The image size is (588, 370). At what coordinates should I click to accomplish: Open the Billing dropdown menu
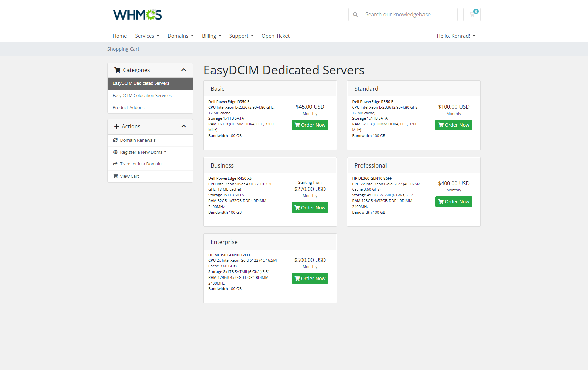pos(212,36)
